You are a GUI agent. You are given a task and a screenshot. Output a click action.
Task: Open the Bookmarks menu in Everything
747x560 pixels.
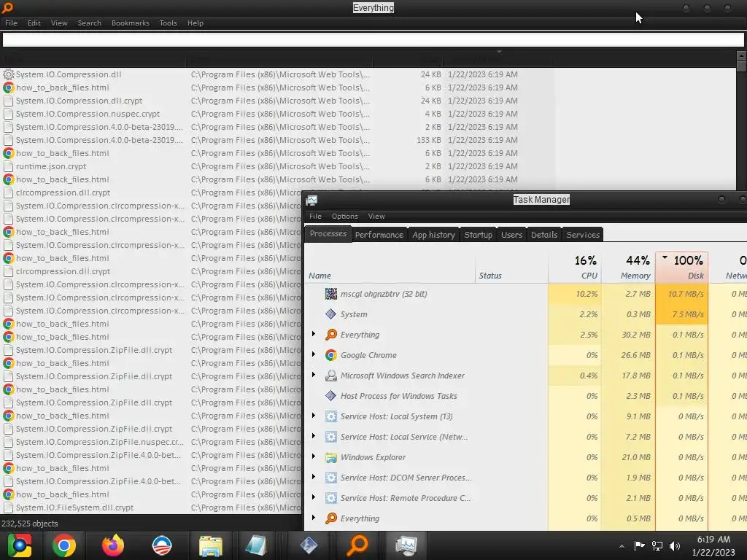coord(130,23)
